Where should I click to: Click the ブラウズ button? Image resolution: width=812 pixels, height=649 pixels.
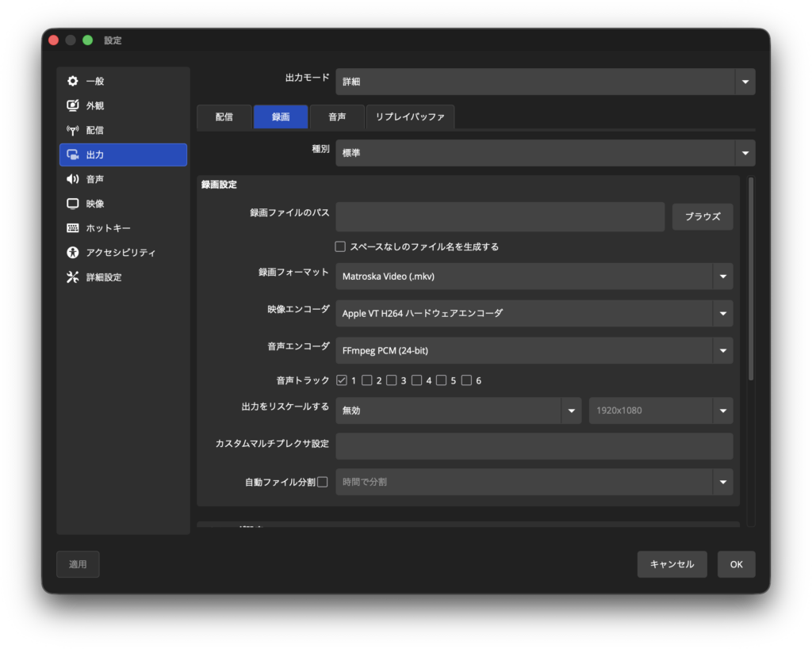click(702, 216)
